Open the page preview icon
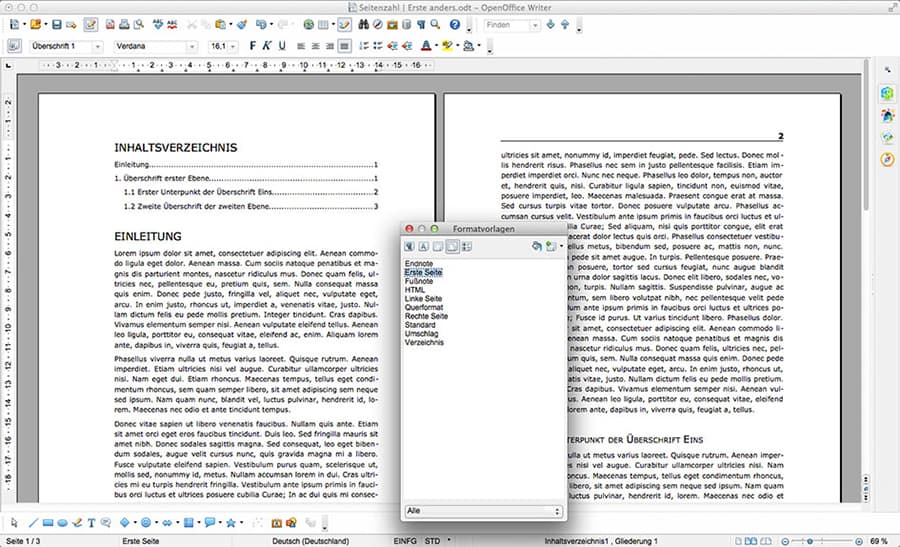The width and height of the screenshot is (900, 547). point(138,25)
